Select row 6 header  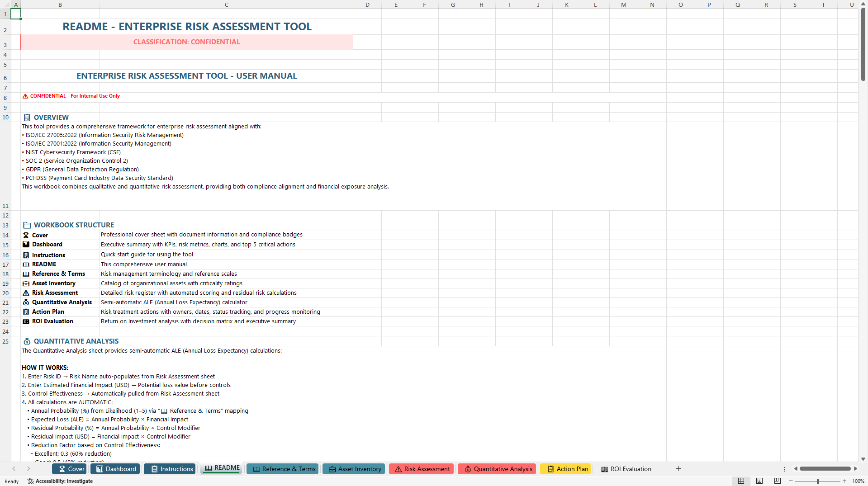coord(5,76)
